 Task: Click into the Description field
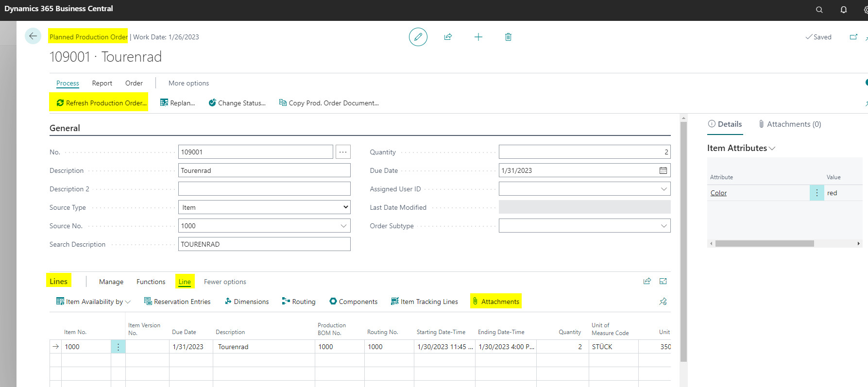click(x=264, y=170)
